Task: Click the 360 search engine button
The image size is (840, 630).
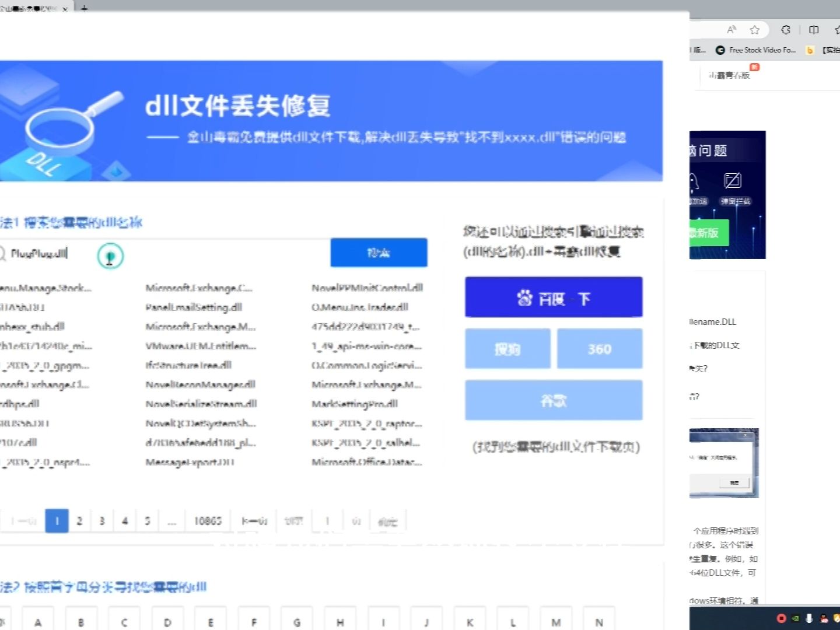Action: (x=599, y=348)
